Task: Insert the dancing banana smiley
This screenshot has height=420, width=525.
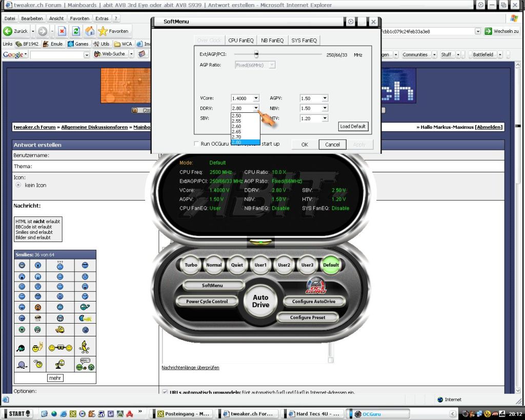Action: click(x=85, y=347)
